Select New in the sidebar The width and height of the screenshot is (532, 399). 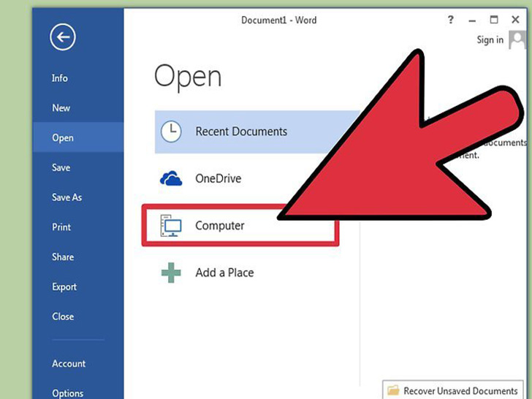pos(61,108)
